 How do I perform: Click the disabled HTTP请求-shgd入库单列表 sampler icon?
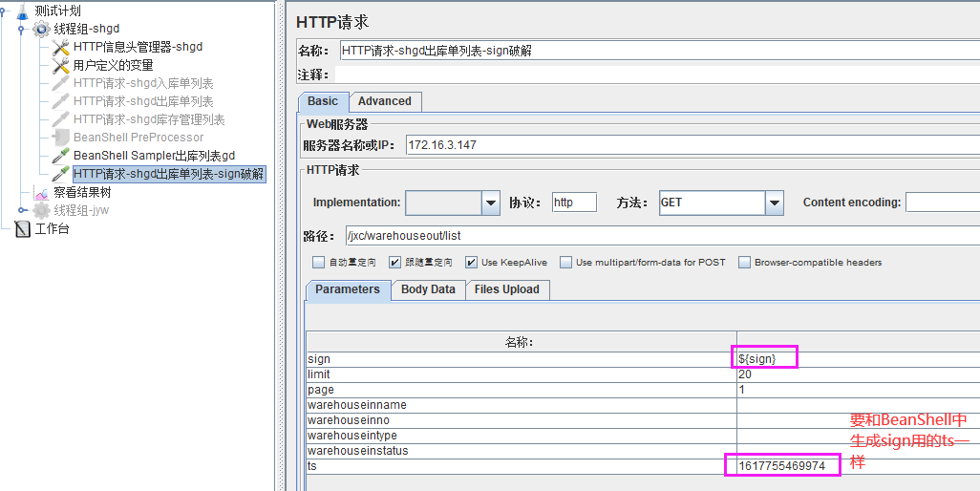click(x=60, y=83)
